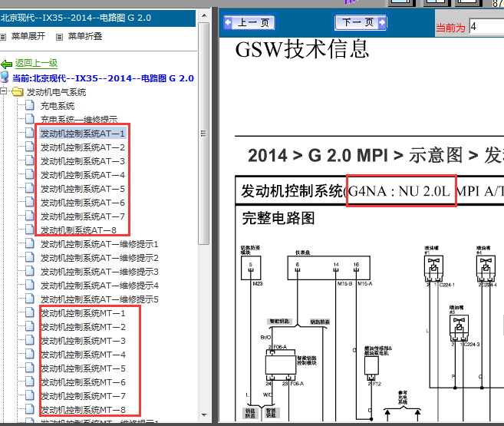Click the tree panel vertical scrollbar thumb
Viewport: 504px width, 426px height.
tap(204, 134)
